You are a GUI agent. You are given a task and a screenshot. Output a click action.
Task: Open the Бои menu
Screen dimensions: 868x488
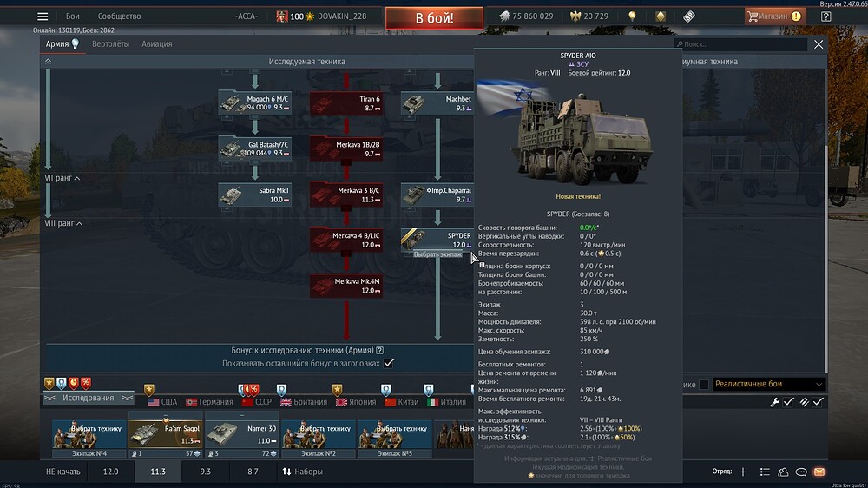coord(73,16)
